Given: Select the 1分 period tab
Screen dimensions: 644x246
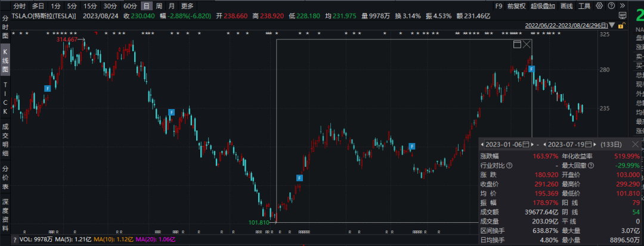Looking at the screenshot, I should (55, 6).
